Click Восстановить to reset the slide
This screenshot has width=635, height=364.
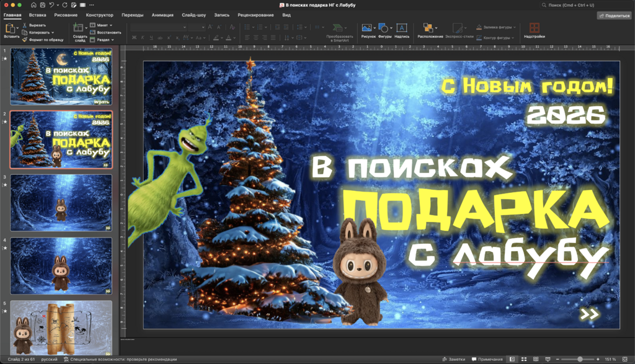(105, 32)
